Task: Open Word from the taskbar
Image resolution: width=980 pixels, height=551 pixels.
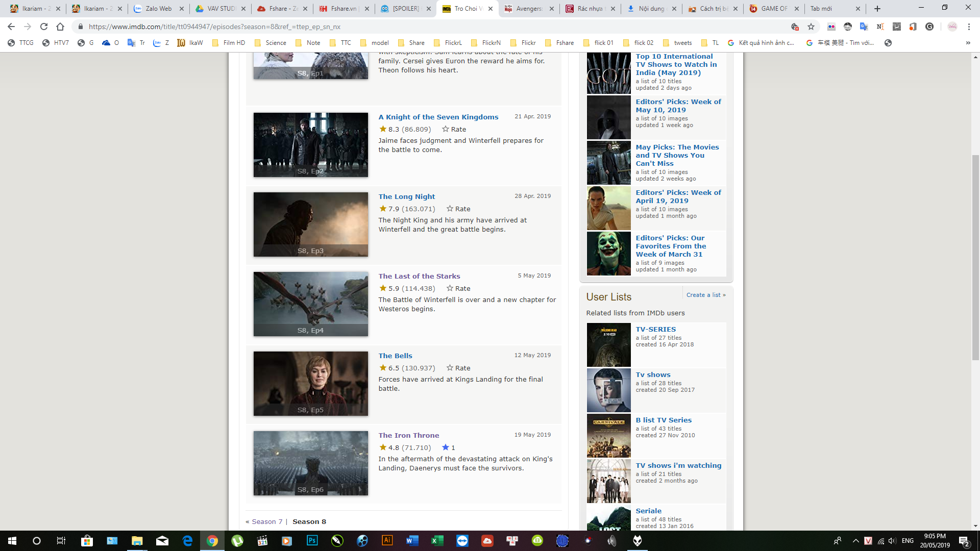Action: (x=412, y=541)
